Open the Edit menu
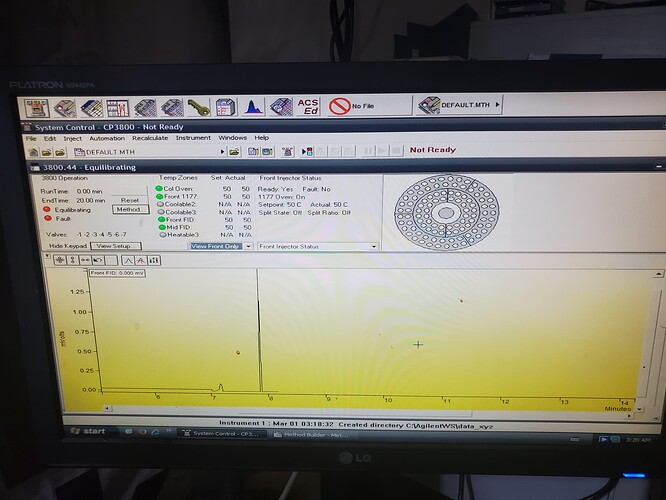The width and height of the screenshot is (666, 500). pos(50,139)
